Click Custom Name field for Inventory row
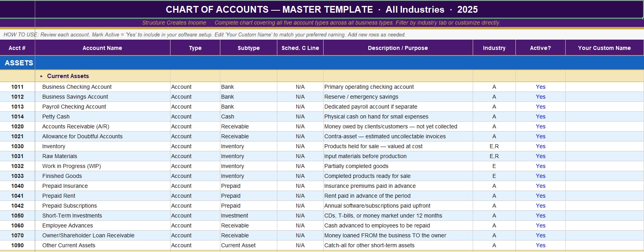644x252 pixels. click(x=604, y=146)
